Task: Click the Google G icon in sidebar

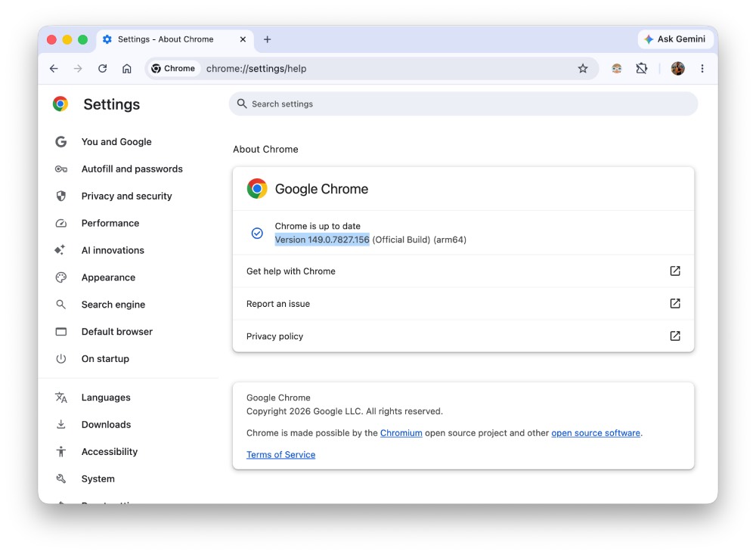Action: 60,142
